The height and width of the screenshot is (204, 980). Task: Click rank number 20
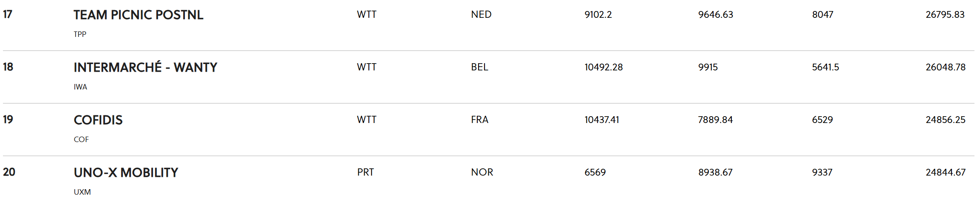click(x=9, y=172)
